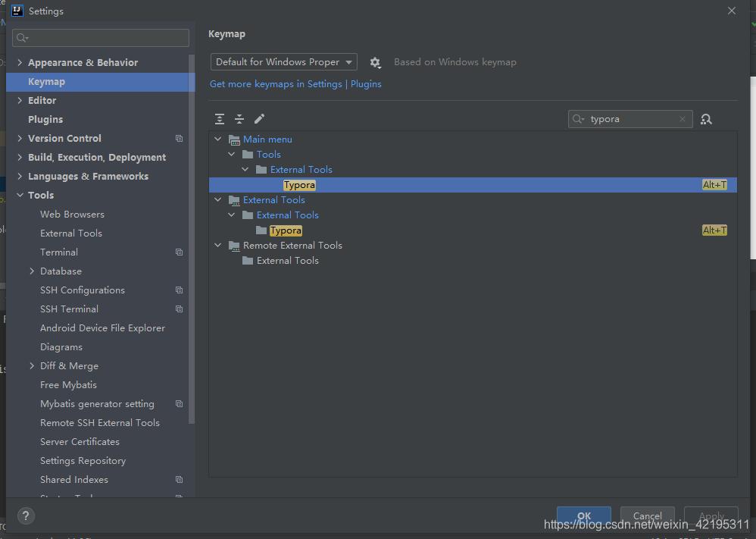Select the Typora entry under External Tools group

286,230
